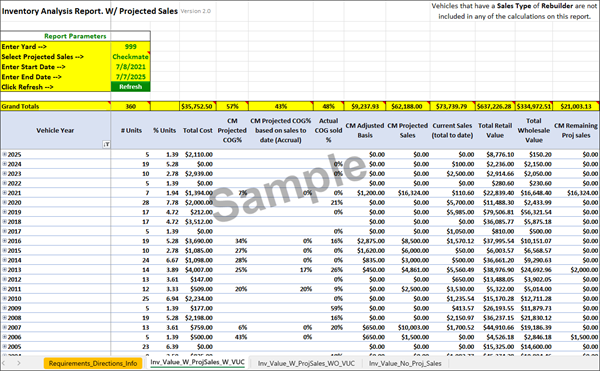The image size is (600, 371).
Task: Expand the 2011 vehicle year row
Action: [x=5, y=289]
